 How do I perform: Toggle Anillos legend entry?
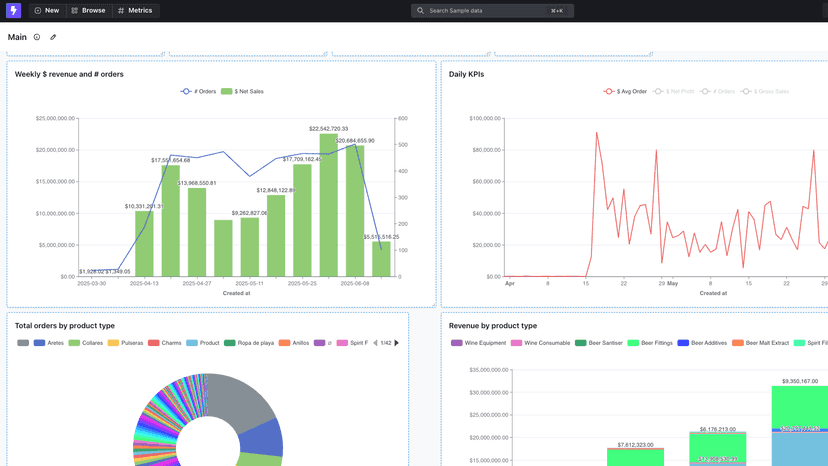pyautogui.click(x=294, y=343)
